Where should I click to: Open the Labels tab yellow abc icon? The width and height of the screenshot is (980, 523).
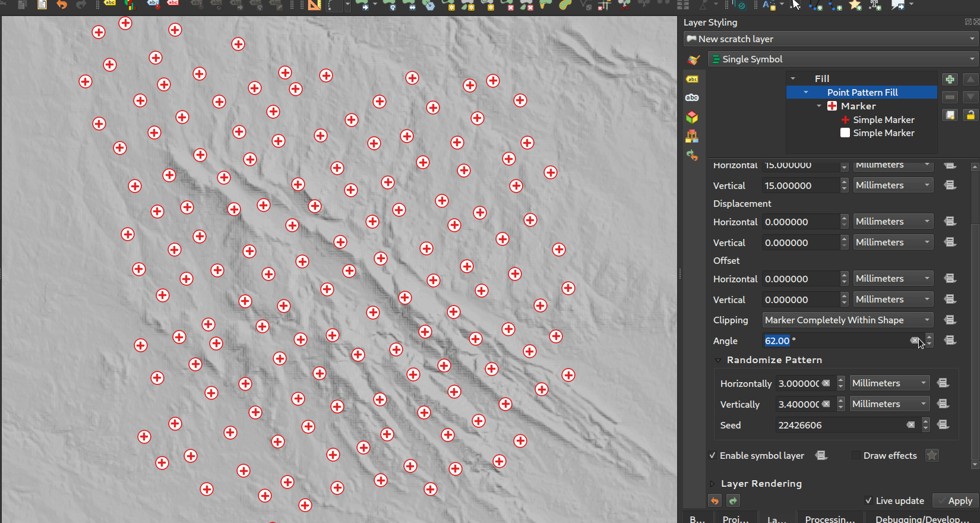tap(692, 79)
